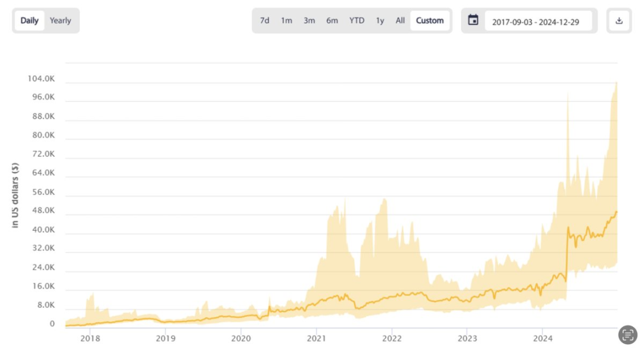Viewport: 644px width, 349px height.
Task: Click the 2021 x-axis year label
Action: (316, 338)
